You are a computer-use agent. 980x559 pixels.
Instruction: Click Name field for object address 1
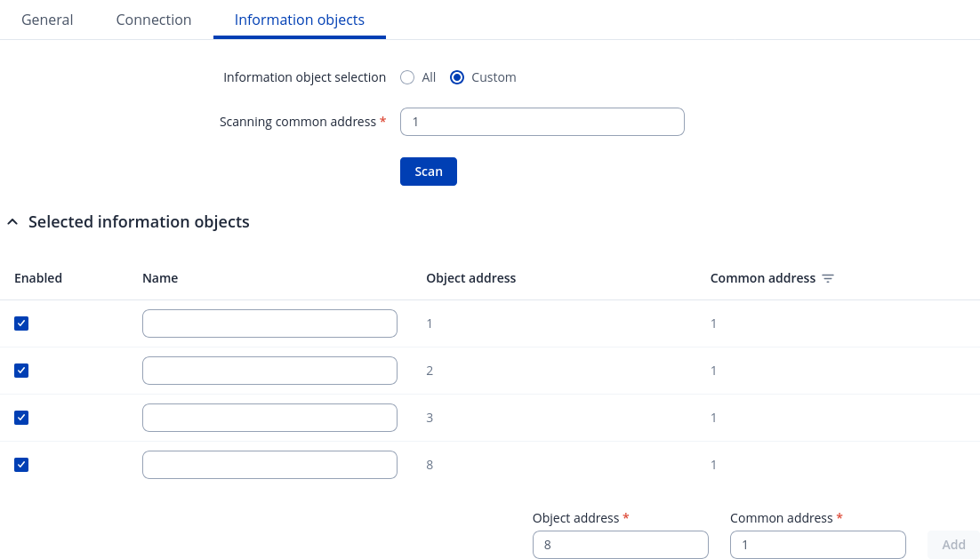tap(269, 323)
